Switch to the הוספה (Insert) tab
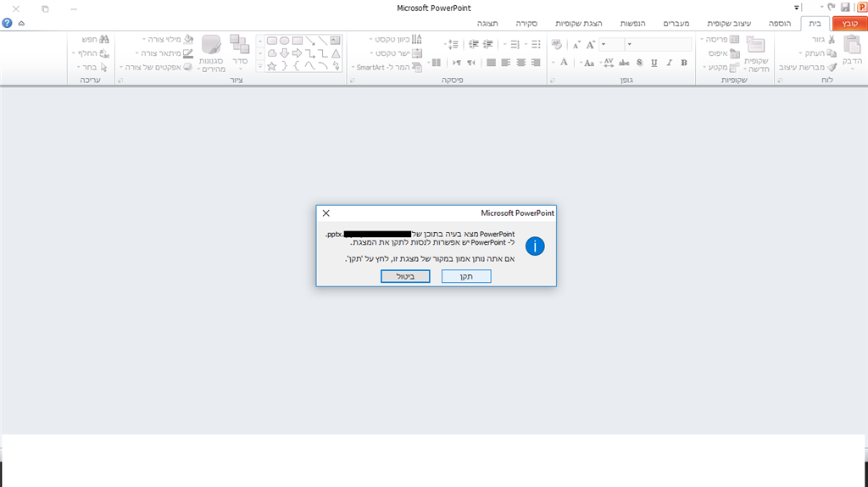 pos(780,23)
